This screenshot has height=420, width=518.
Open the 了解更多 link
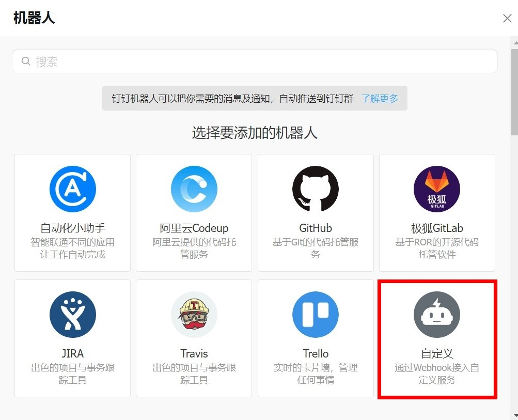[x=380, y=99]
